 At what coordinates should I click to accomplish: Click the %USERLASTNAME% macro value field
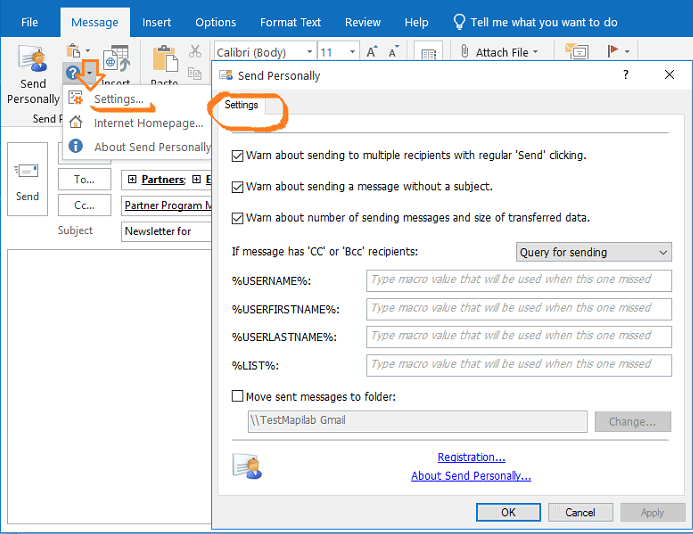pyautogui.click(x=519, y=337)
